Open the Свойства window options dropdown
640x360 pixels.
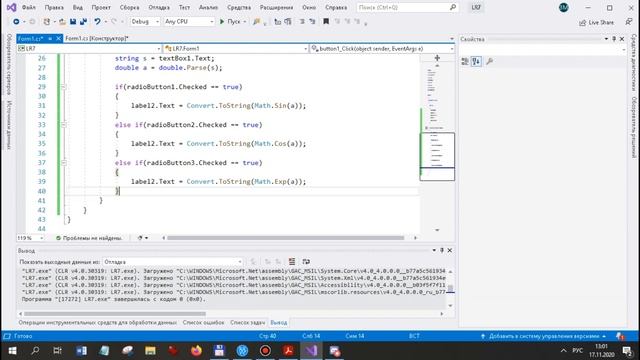point(606,39)
